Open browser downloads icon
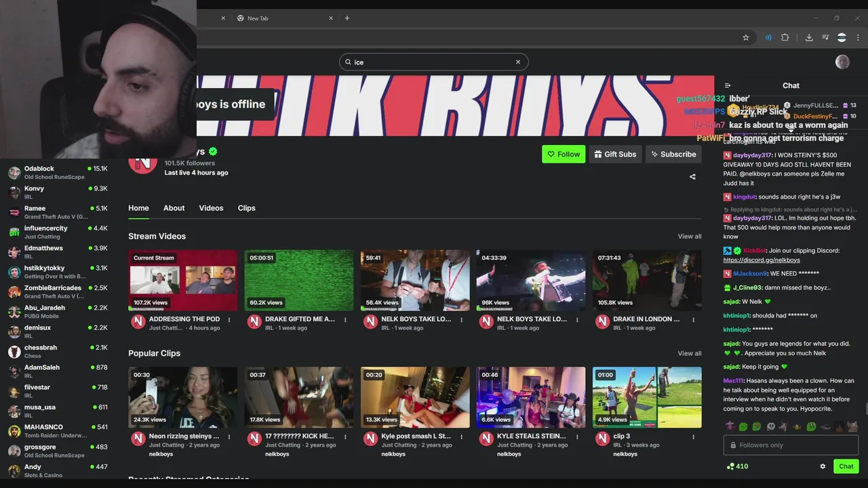 809,37
